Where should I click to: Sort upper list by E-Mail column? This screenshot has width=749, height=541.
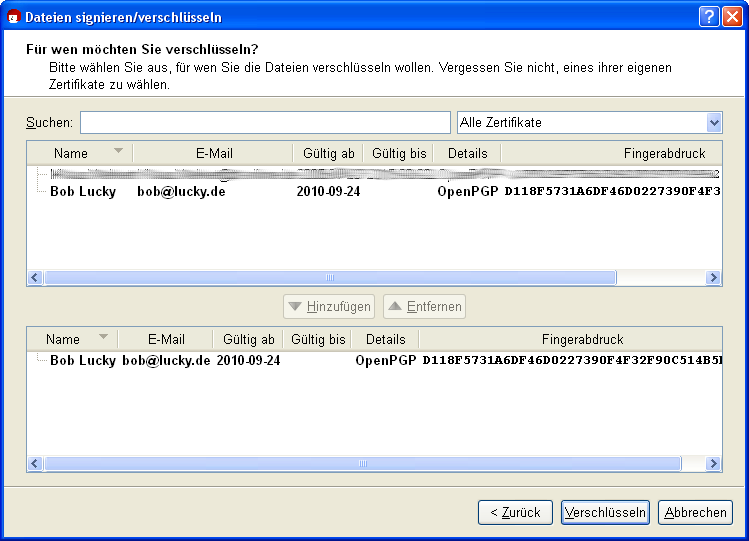point(214,153)
